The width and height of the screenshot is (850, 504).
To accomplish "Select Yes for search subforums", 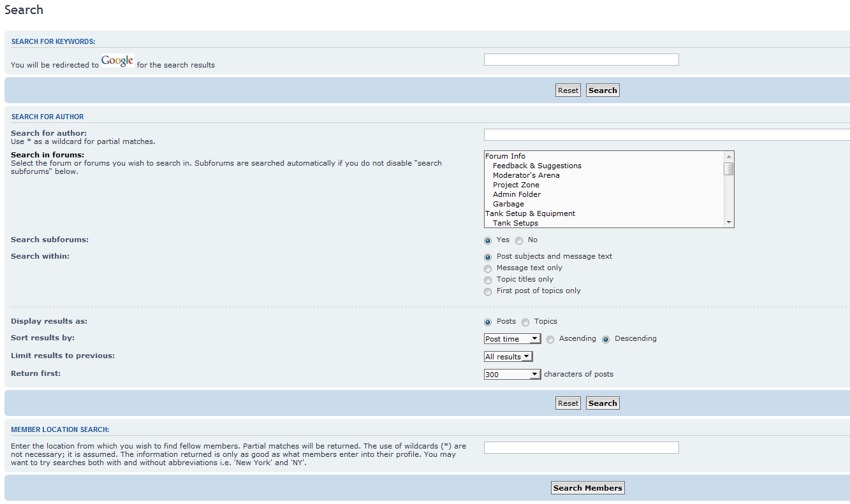I will click(488, 241).
